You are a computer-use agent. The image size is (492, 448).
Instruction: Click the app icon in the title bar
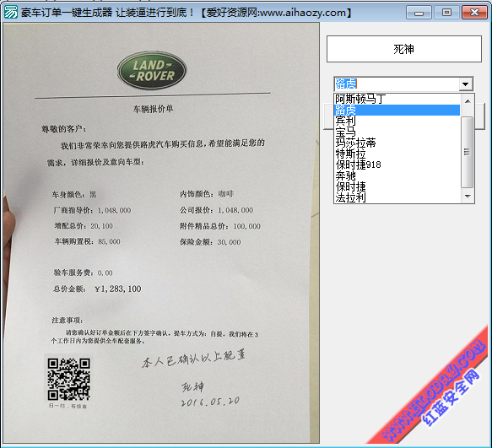coord(11,12)
